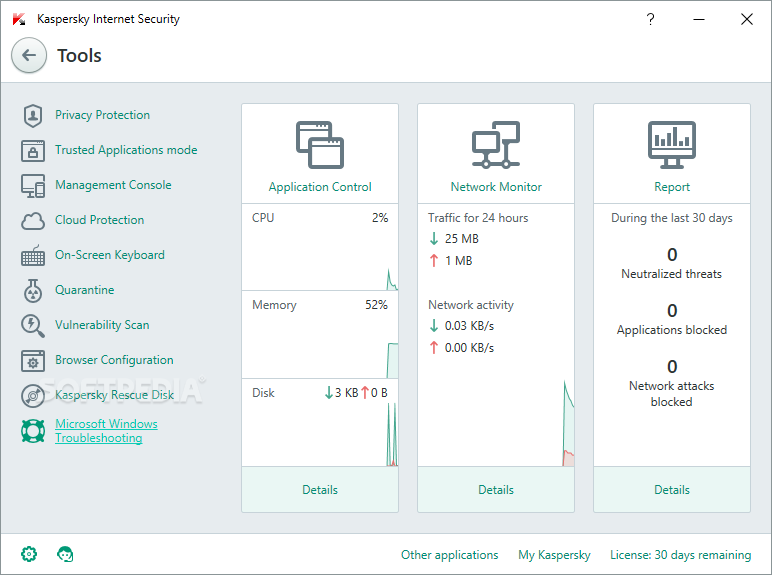Open Details under Network Monitor

(496, 490)
